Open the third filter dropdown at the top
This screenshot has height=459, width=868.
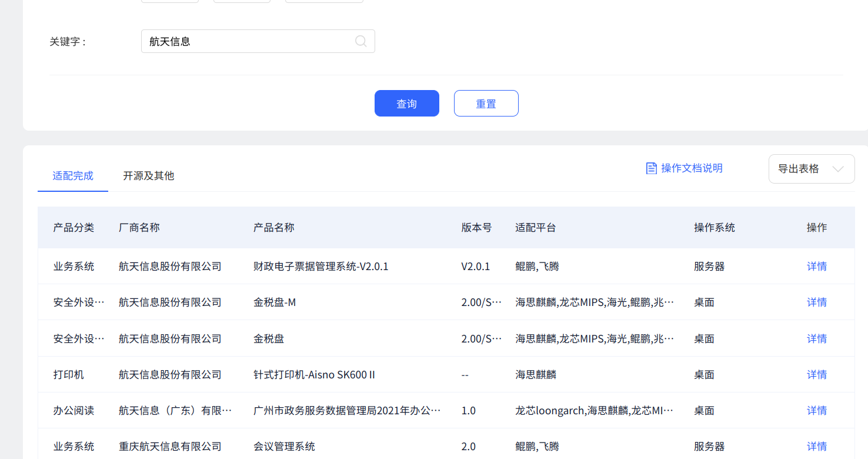[x=323, y=1]
